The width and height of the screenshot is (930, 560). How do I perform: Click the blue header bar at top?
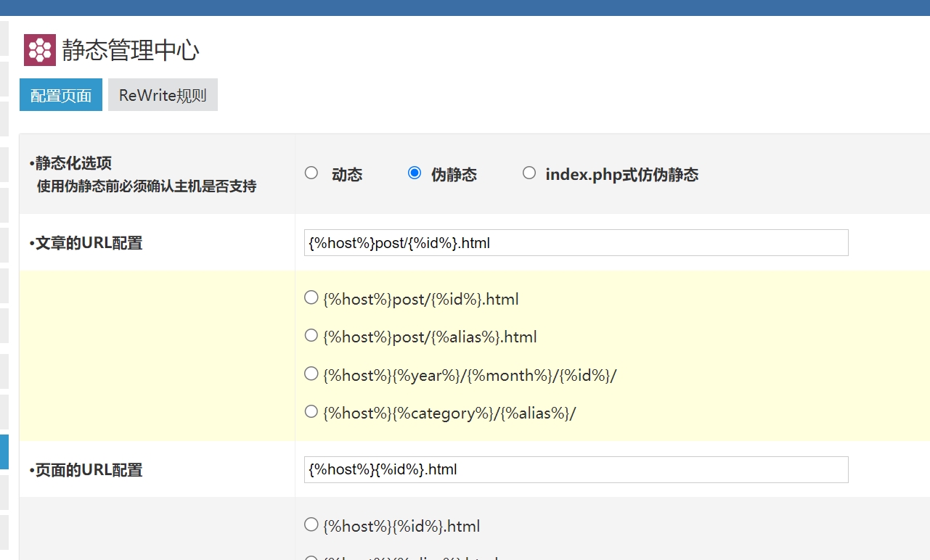pyautogui.click(x=465, y=7)
